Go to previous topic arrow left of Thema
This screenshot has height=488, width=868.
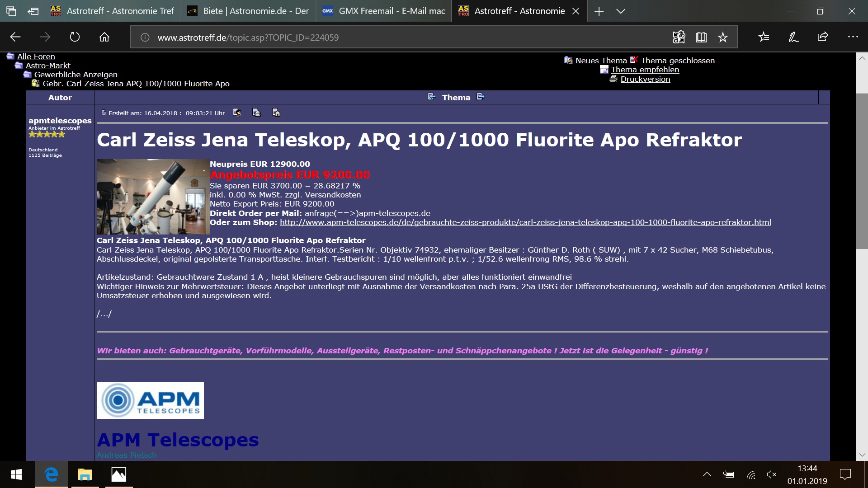pyautogui.click(x=432, y=97)
